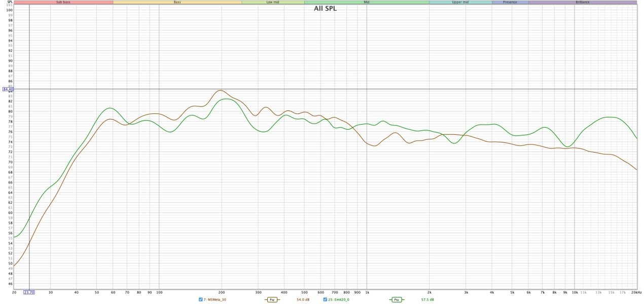
Task: Open the green Psy smoothing line sample
Action: (397, 299)
